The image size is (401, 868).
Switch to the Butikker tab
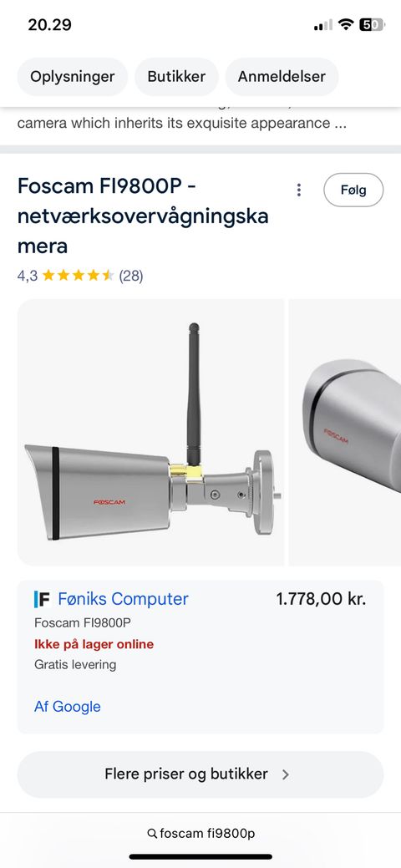pyautogui.click(x=176, y=76)
